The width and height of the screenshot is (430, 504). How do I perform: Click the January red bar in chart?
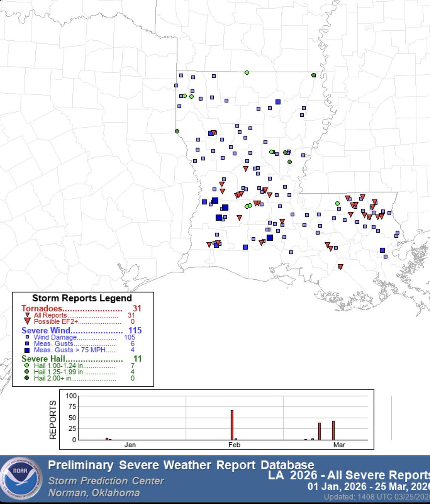coord(107,439)
